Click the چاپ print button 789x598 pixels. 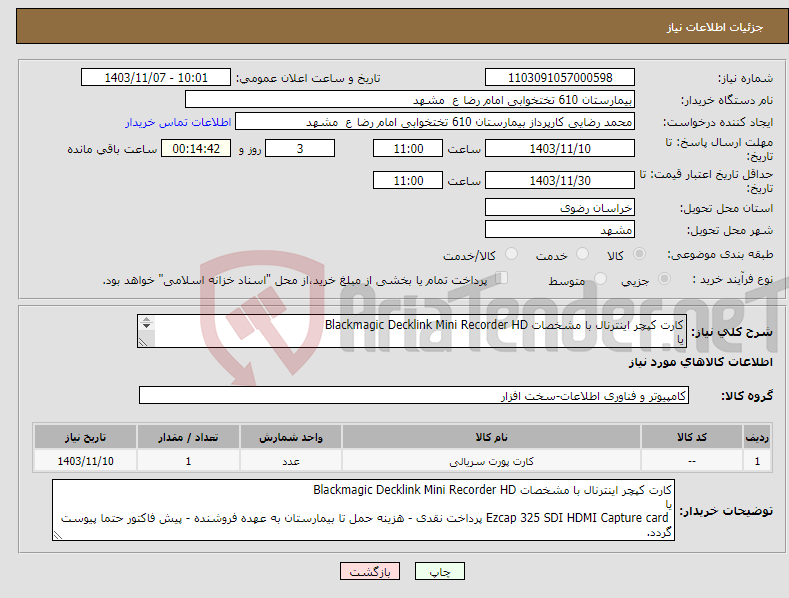(440, 571)
